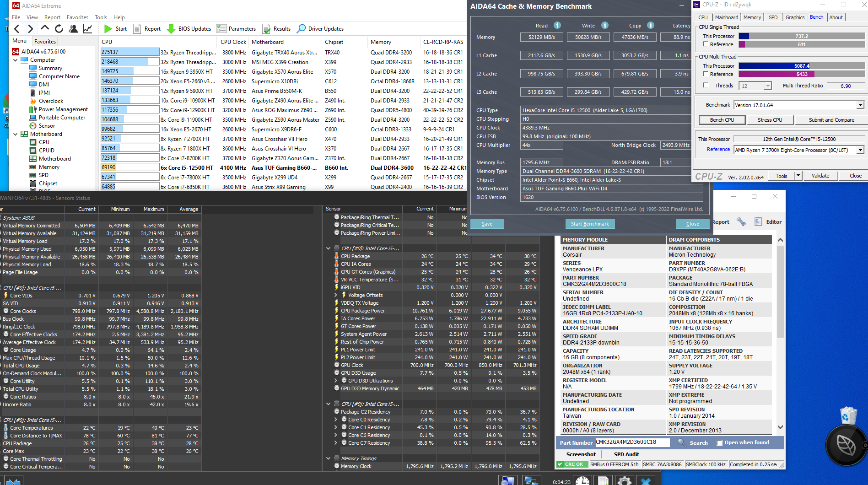This screenshot has height=485, width=868.
Task: Click Read info icon in benchmark window
Action: [x=557, y=25]
